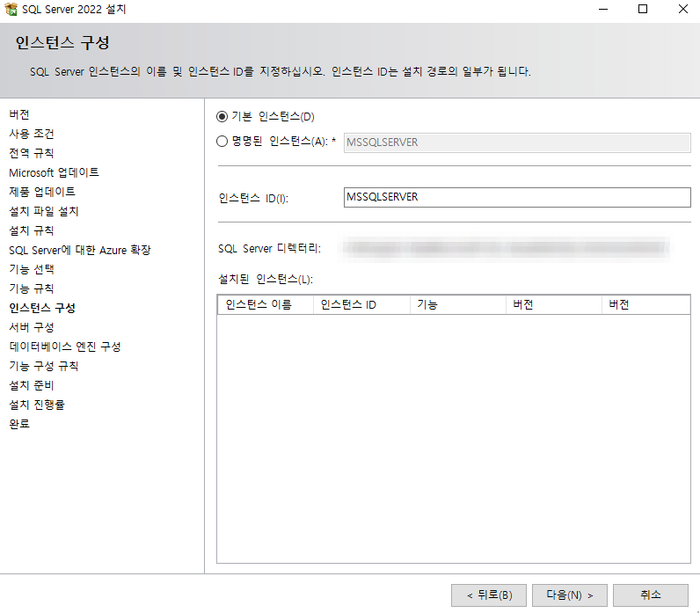Click the last 버전 column header
The width and height of the screenshot is (700, 613).
645,304
